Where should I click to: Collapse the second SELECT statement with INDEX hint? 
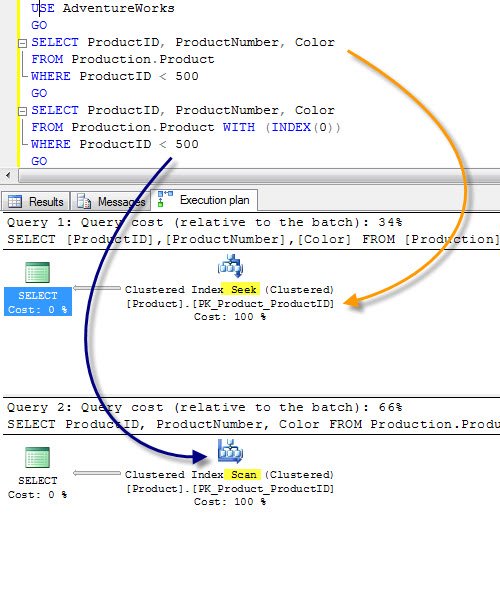[23, 111]
